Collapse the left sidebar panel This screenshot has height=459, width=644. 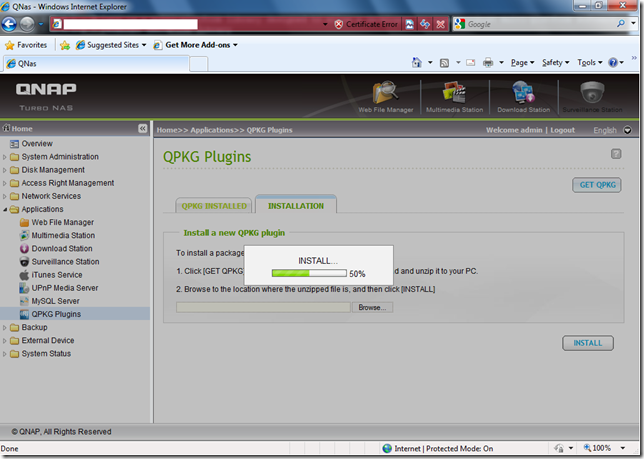[x=143, y=130]
